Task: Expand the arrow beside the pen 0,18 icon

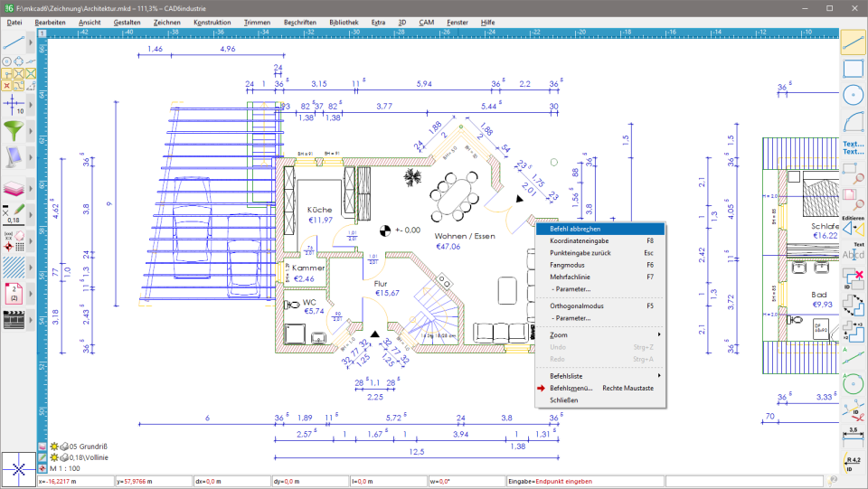Action: click(31, 214)
